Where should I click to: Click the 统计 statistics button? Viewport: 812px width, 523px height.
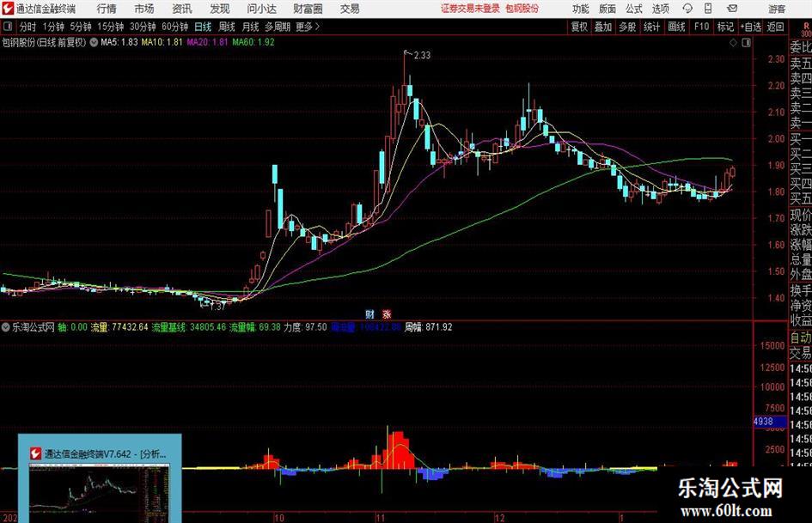click(651, 27)
